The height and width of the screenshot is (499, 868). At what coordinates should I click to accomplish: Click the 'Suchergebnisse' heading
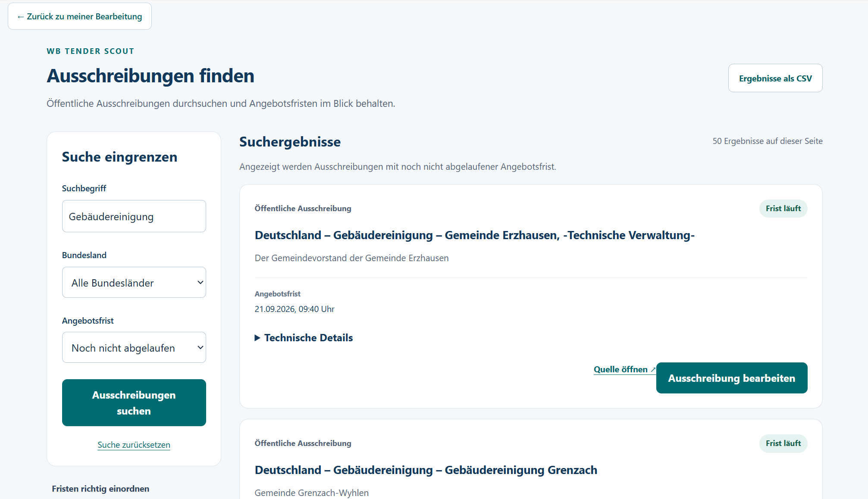(290, 142)
